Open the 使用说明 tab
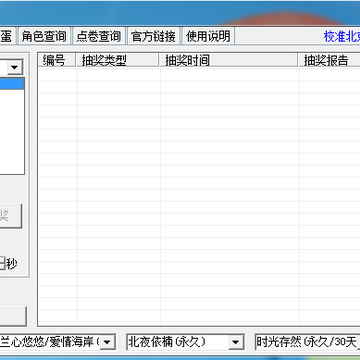The image size is (360, 360). [208, 36]
